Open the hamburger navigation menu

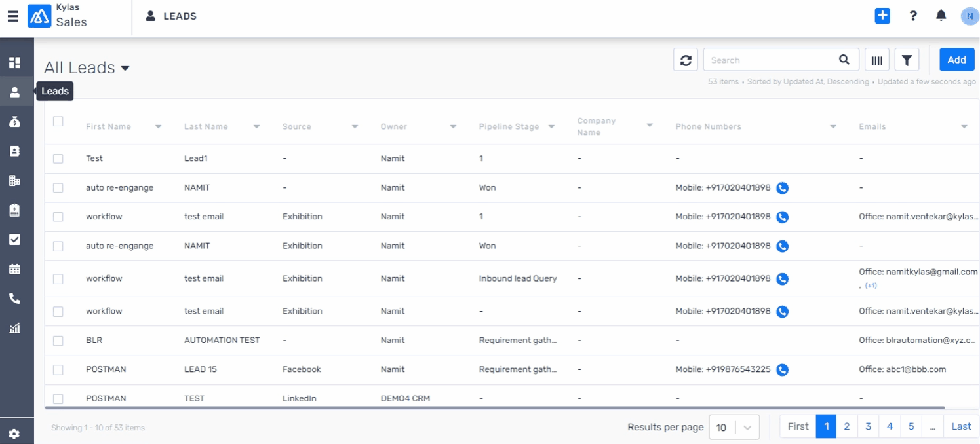(x=12, y=16)
